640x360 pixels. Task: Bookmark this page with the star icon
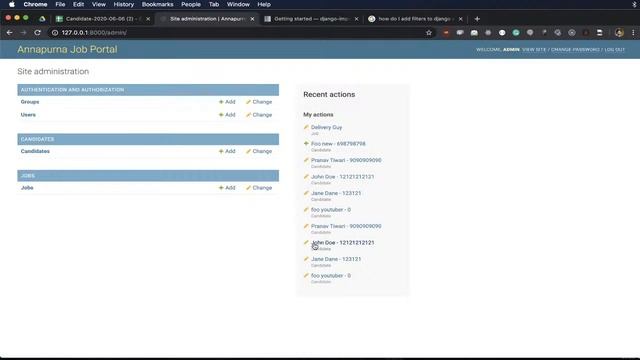click(429, 33)
